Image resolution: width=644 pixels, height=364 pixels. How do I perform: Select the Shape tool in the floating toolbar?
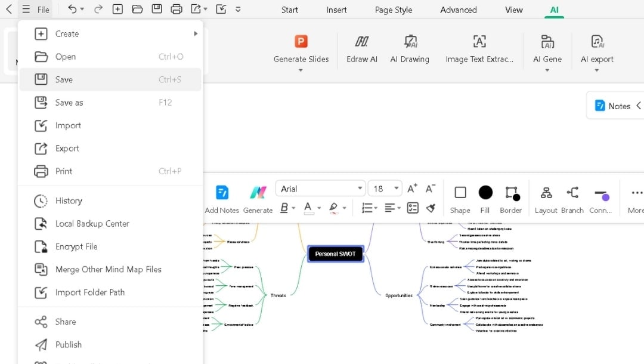[460, 198]
